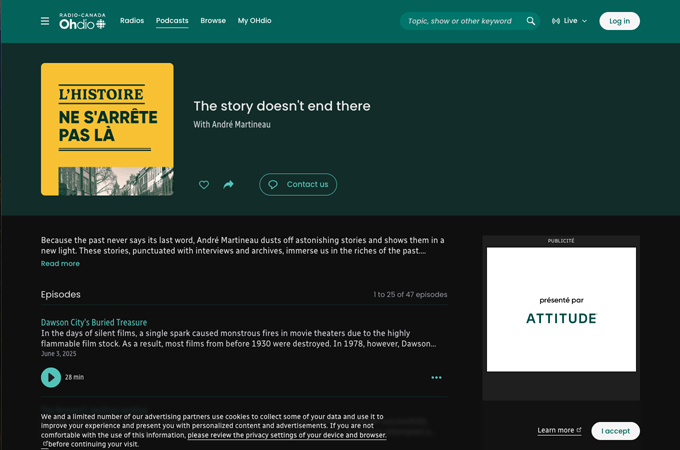Click the magnifying glass search icon

click(531, 21)
